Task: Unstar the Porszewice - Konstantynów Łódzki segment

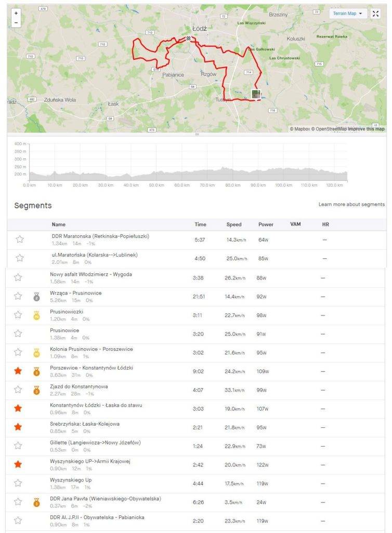Action: point(18,371)
